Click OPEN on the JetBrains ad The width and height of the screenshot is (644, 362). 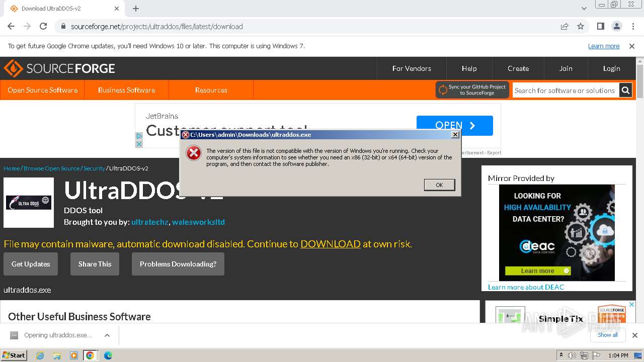pos(455,126)
